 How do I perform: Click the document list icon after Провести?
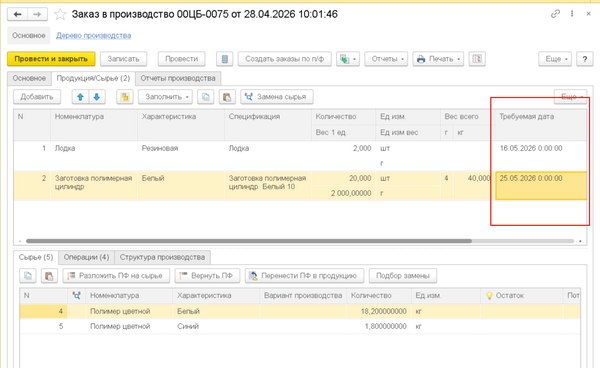coord(225,59)
